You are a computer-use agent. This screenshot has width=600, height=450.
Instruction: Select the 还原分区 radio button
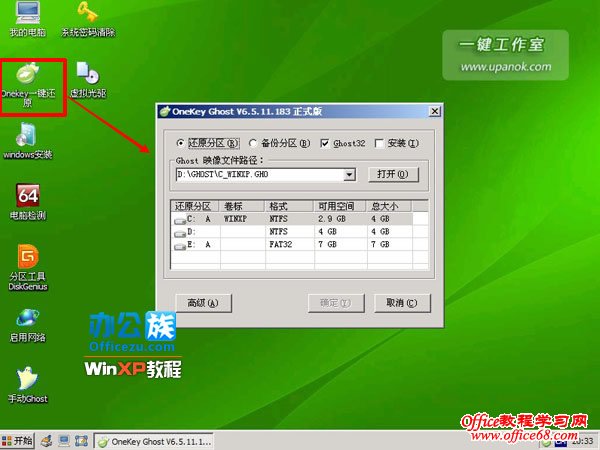[x=181, y=143]
